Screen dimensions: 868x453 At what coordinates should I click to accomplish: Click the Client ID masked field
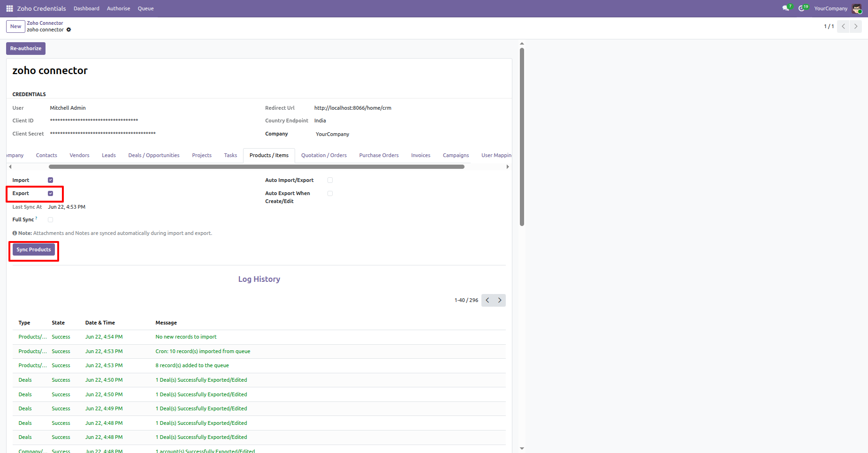coord(94,121)
